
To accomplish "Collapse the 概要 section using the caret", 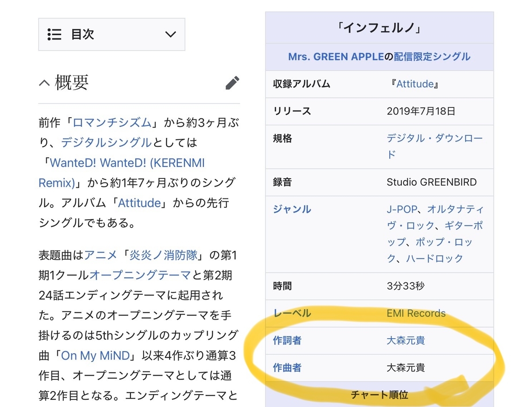I will pos(43,82).
